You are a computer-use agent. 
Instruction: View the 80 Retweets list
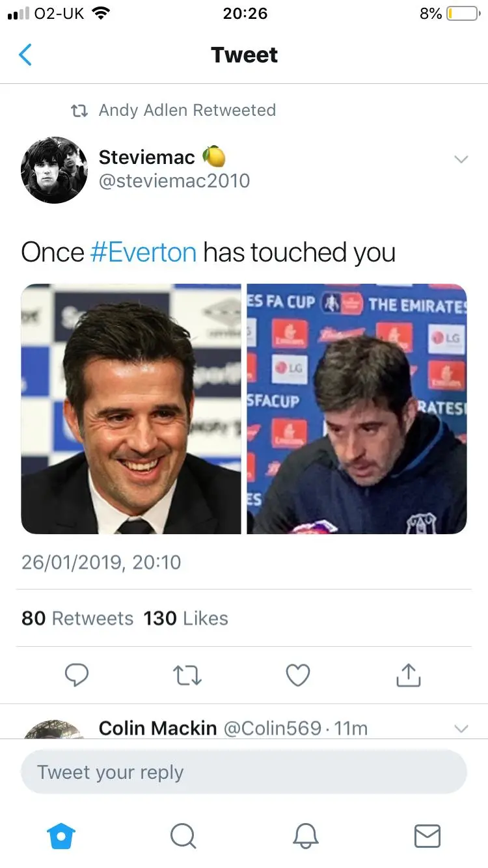pos(77,618)
